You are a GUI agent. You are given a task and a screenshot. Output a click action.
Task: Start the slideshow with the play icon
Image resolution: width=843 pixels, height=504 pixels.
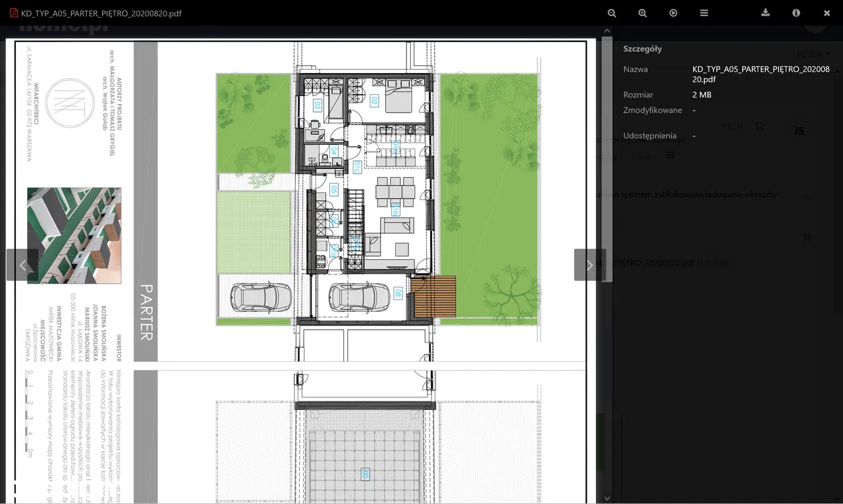coord(673,13)
